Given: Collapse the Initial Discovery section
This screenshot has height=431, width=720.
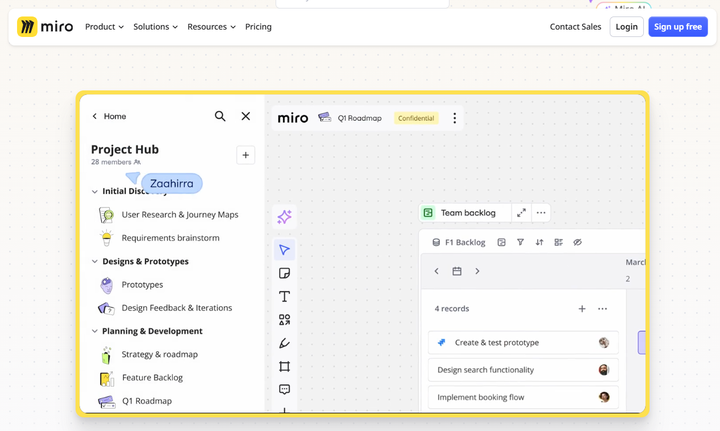Looking at the screenshot, I should (95, 191).
